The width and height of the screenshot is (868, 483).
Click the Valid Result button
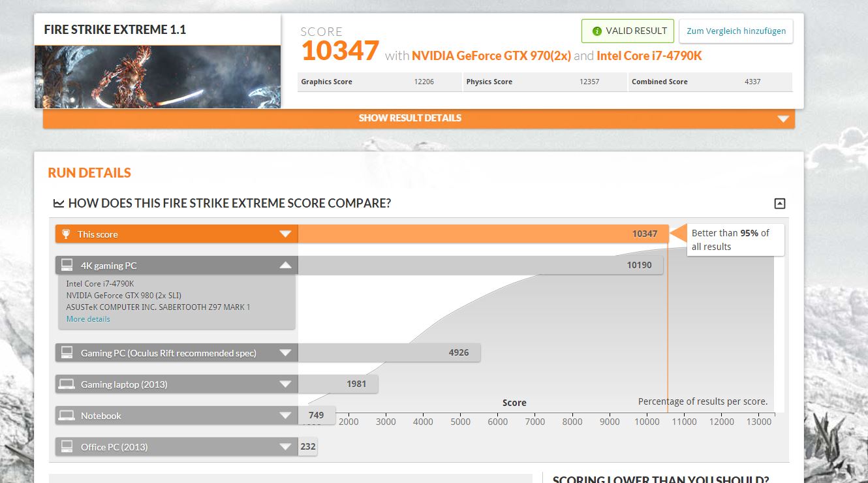click(x=628, y=31)
